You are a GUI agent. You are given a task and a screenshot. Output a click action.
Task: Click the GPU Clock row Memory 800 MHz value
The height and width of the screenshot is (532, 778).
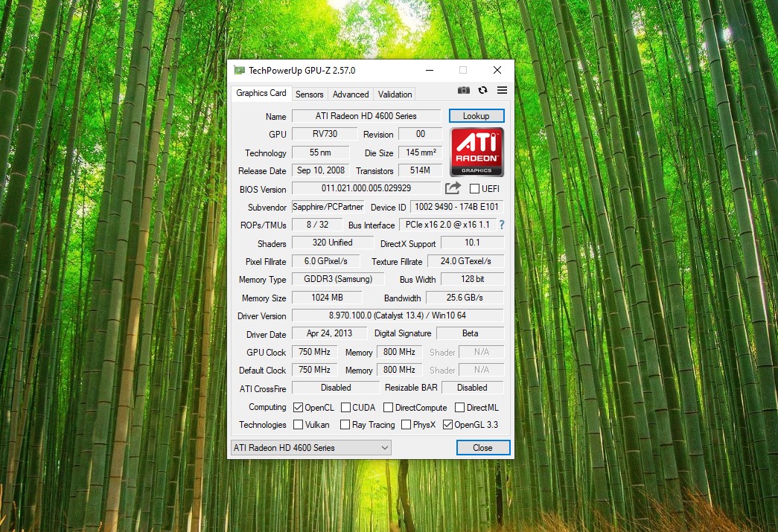(399, 352)
